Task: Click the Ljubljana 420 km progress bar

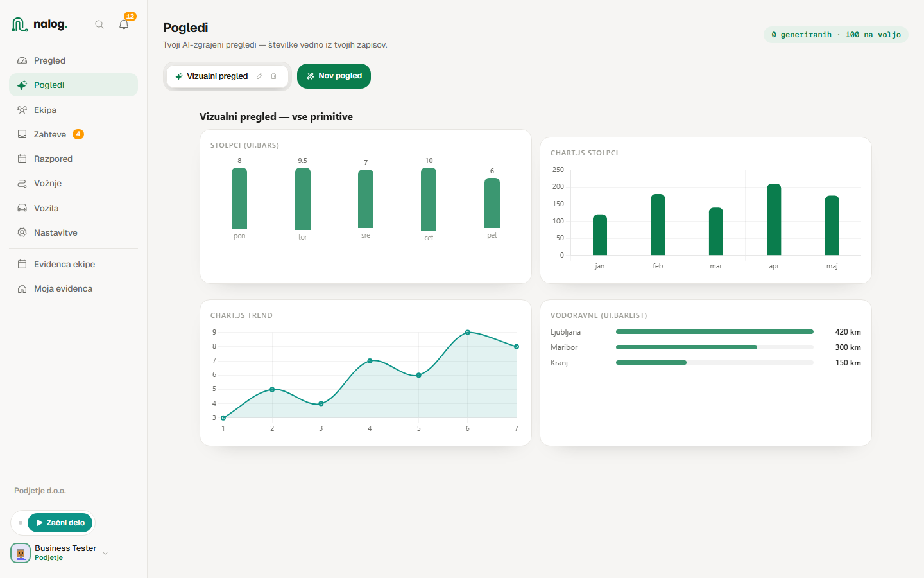Action: 714,332
